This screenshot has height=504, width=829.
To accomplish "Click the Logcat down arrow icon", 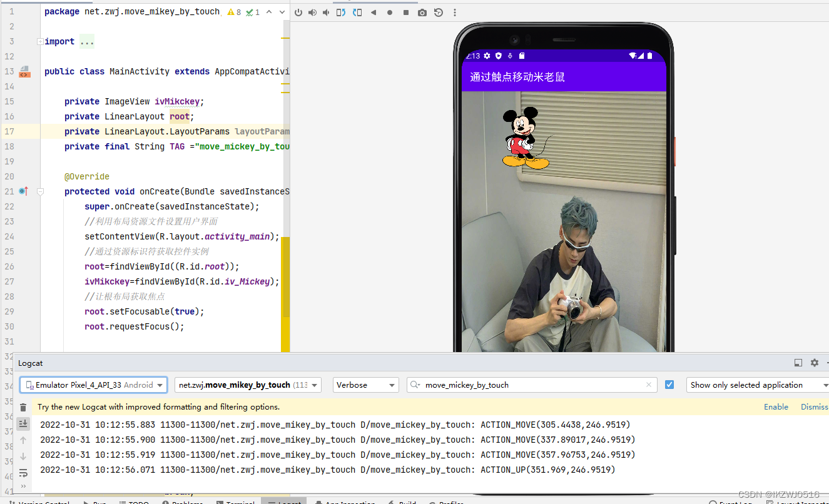I will (x=23, y=456).
